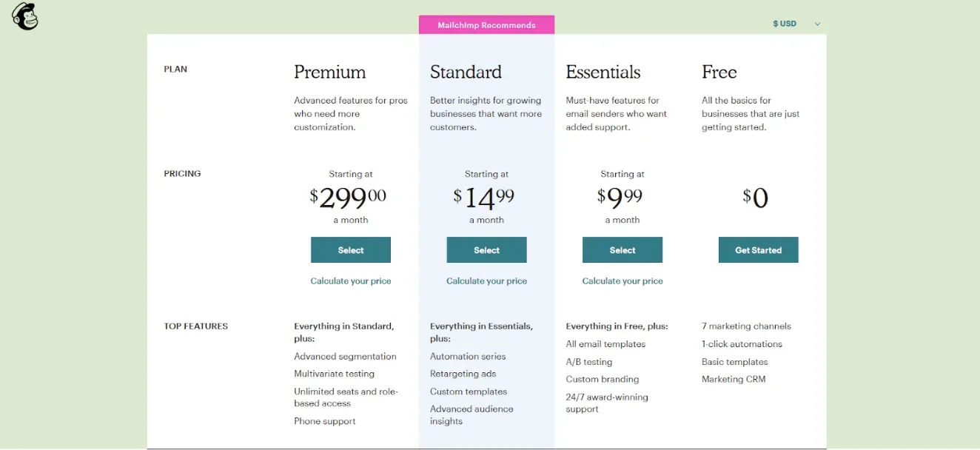Click the Get Started button
The height and width of the screenshot is (450, 980).
point(758,250)
